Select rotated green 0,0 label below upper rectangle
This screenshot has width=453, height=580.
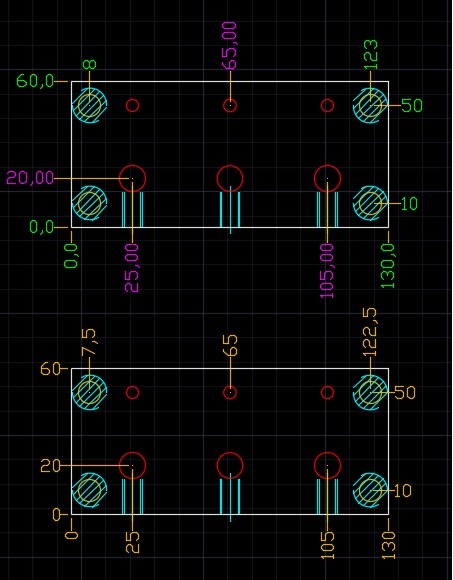click(71, 256)
